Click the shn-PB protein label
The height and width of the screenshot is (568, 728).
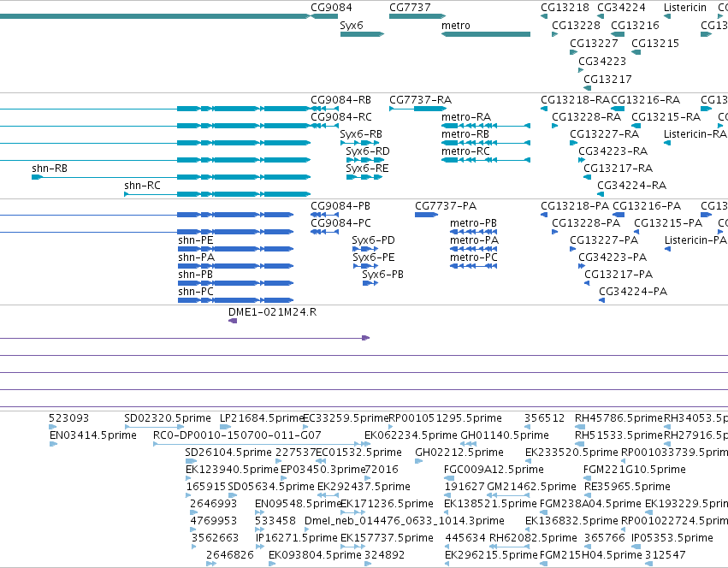[x=195, y=275]
